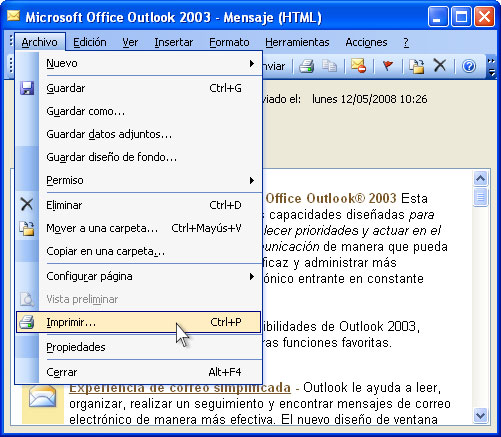Choose Cerrar from the Archivo menu
Image resolution: width=501 pixels, height=437 pixels.
pos(138,372)
